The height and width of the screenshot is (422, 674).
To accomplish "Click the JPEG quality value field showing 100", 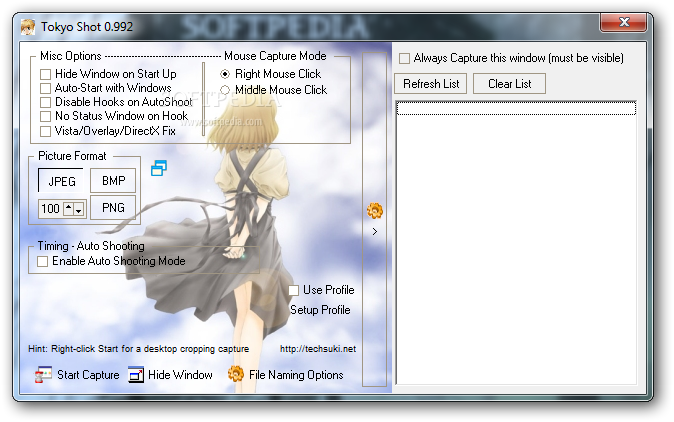I will (x=51, y=209).
